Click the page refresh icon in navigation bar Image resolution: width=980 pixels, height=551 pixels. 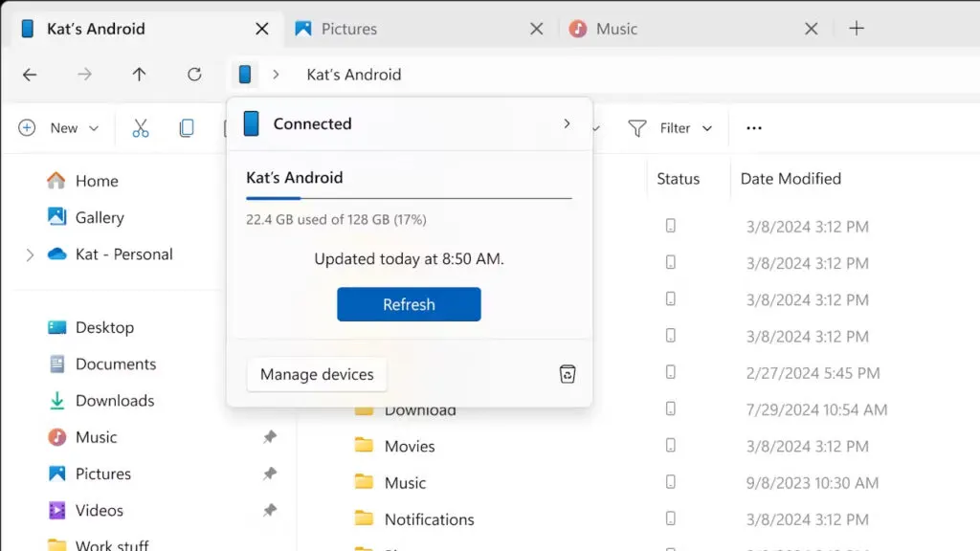pos(194,74)
